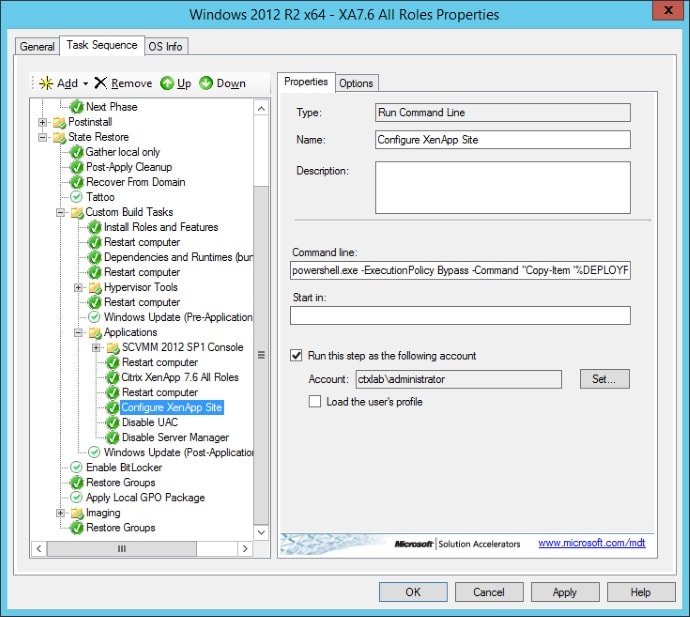The image size is (690, 617).
Task: Click the tree scroll left arrow
Action: (39, 549)
